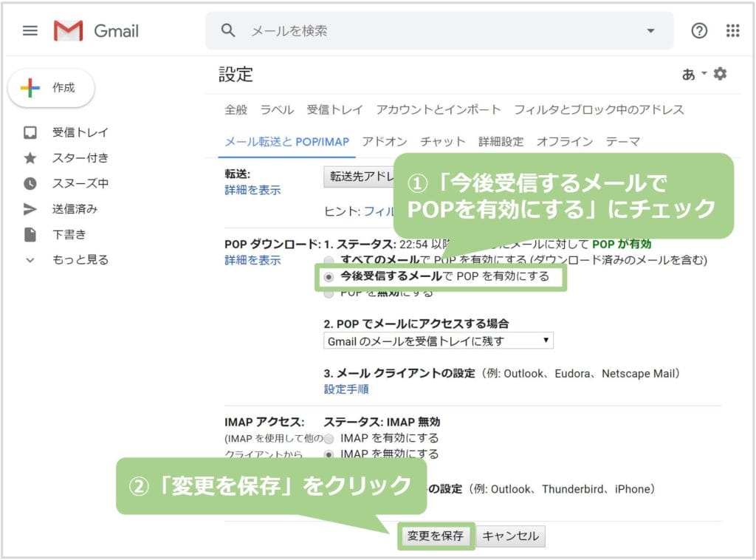Switch to the オフライン tab

565,141
